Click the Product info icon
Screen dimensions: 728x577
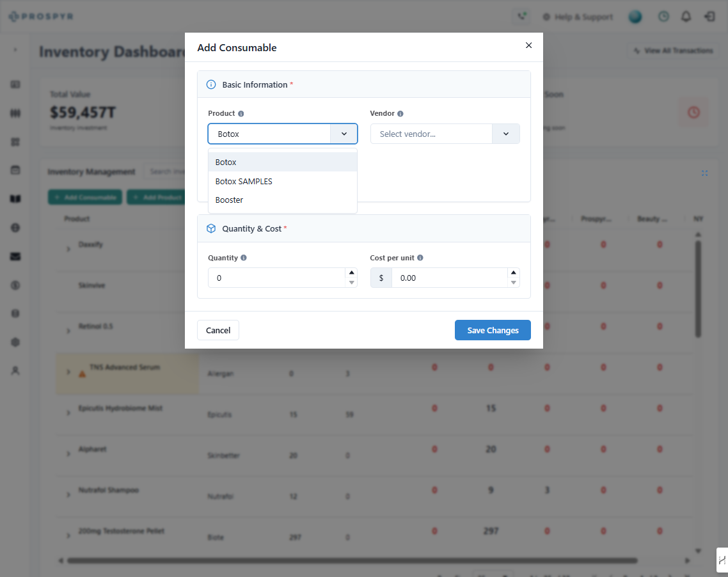pyautogui.click(x=241, y=114)
